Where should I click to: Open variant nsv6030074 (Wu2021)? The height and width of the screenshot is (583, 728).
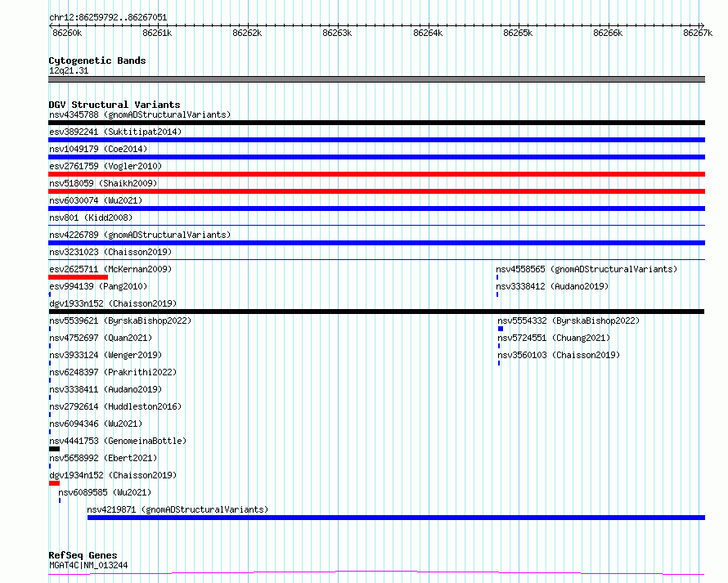[x=96, y=200]
